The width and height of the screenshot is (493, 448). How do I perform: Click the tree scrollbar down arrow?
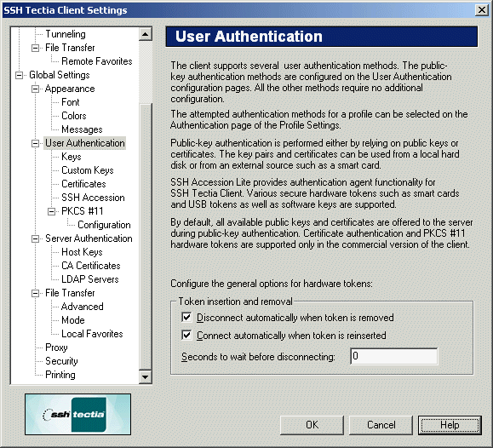coord(146,376)
